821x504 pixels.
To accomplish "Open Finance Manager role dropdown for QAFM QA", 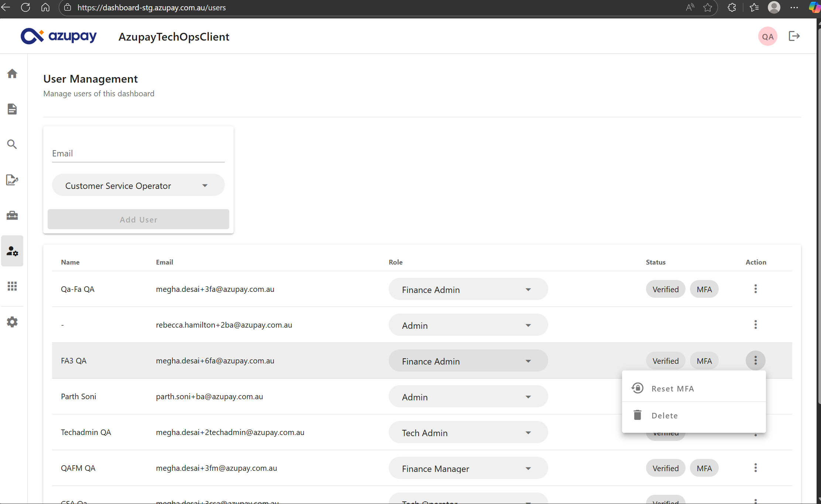I will pos(468,468).
